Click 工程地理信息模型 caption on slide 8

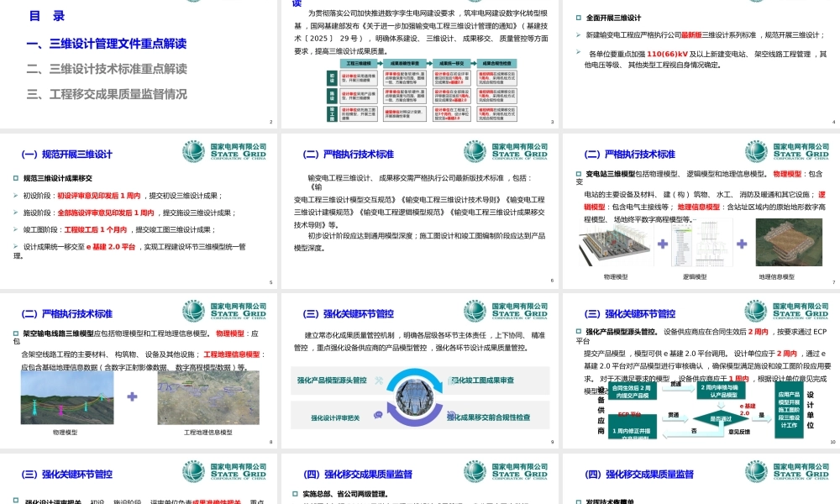207,433
